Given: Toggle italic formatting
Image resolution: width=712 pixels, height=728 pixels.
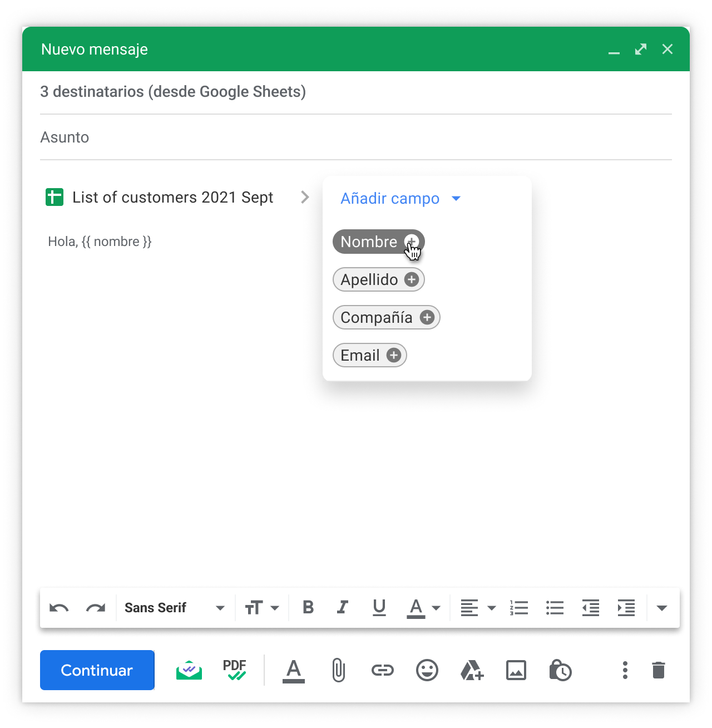Looking at the screenshot, I should coord(343,607).
